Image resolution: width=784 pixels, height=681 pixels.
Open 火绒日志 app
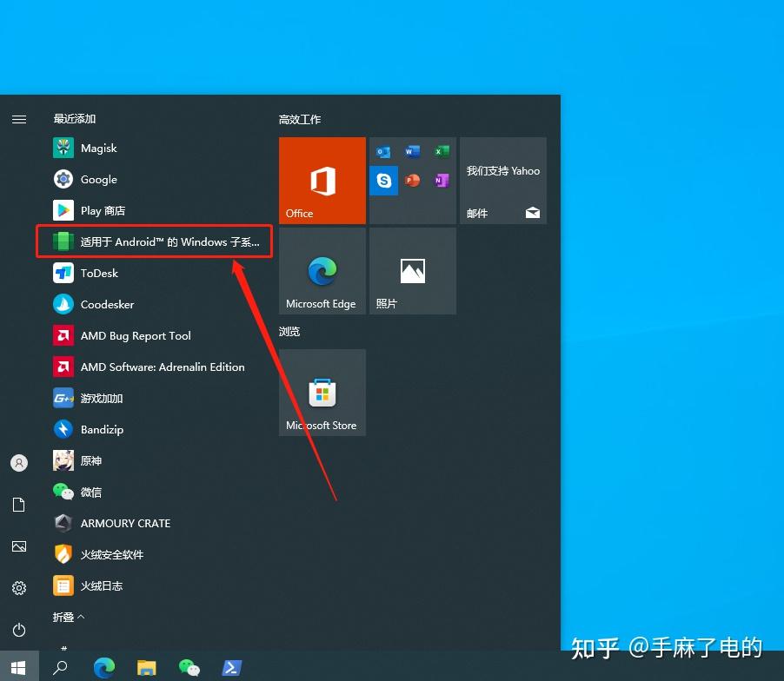tap(155, 585)
